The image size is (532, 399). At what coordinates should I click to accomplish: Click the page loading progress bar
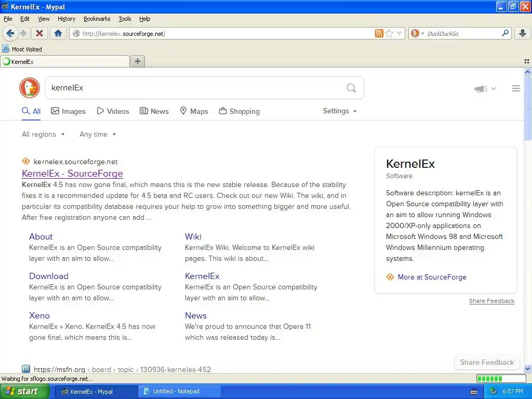pyautogui.click(x=501, y=378)
